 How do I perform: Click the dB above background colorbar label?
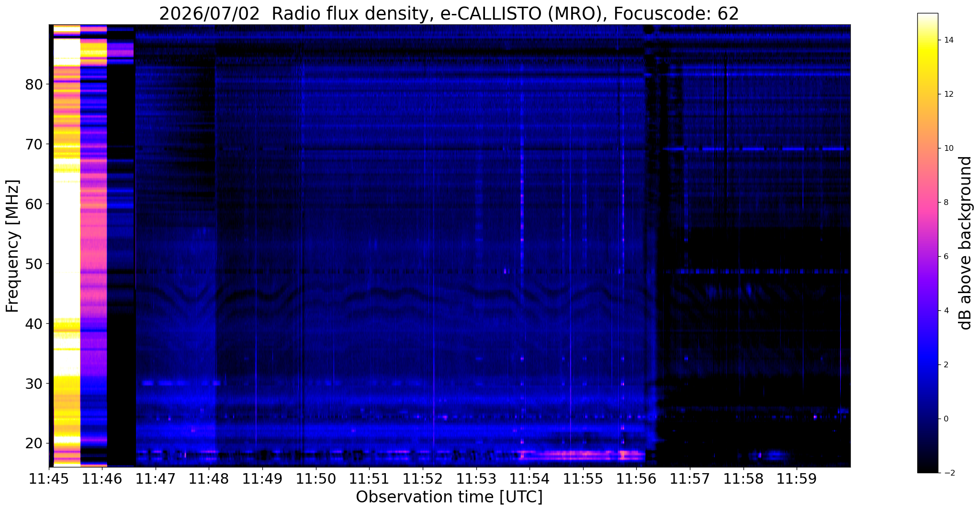(x=966, y=243)
